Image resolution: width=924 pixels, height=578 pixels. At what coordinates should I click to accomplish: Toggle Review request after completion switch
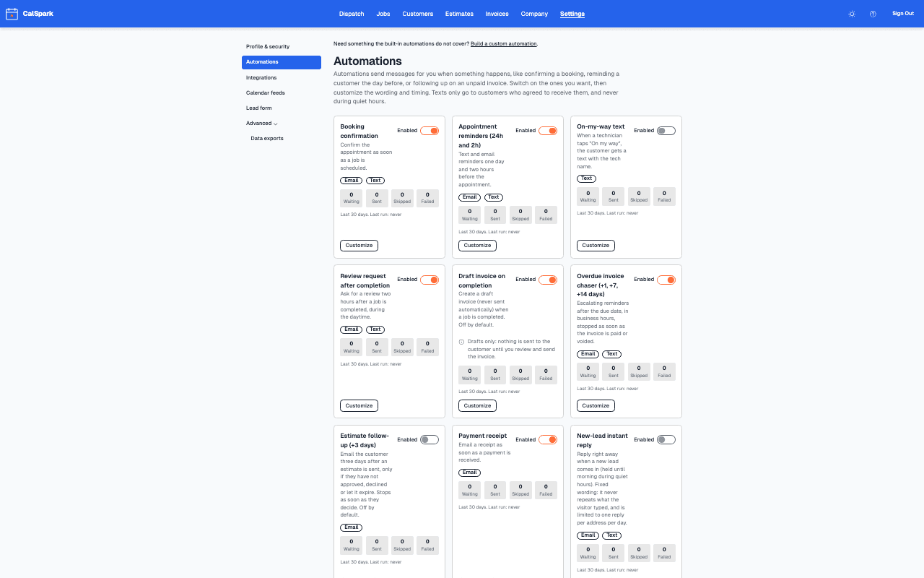[x=430, y=280]
